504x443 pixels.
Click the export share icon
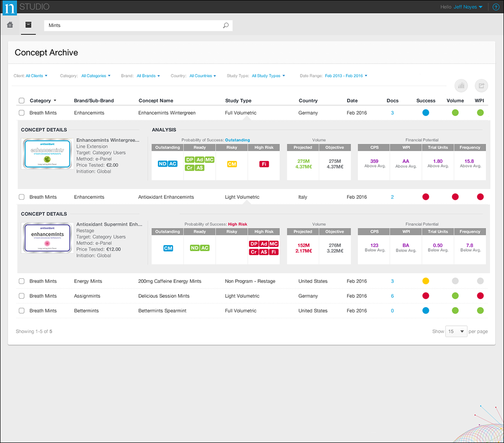[481, 85]
